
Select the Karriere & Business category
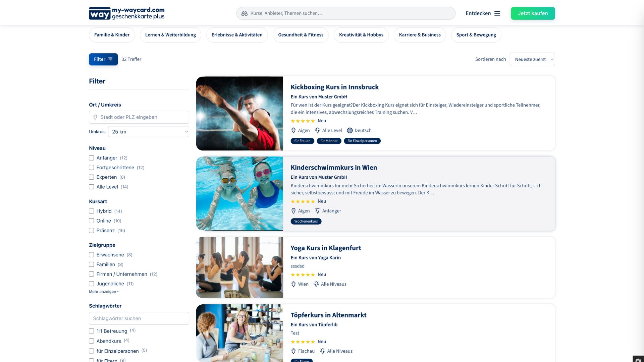420,35
